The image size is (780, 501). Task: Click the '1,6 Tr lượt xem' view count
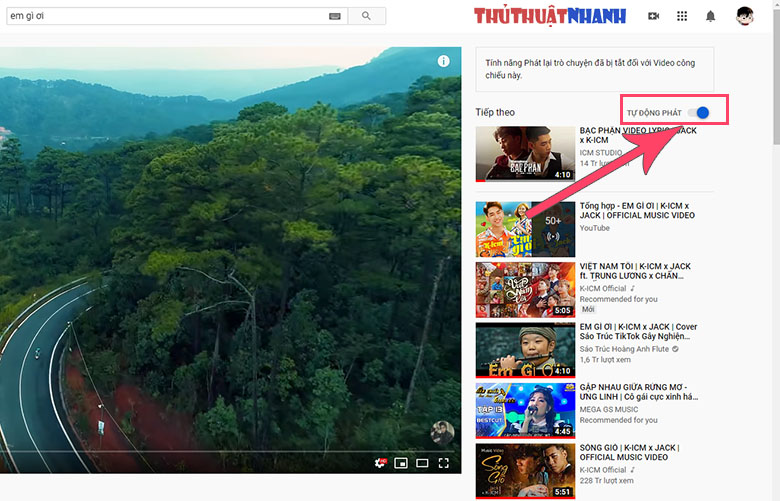[x=605, y=360]
